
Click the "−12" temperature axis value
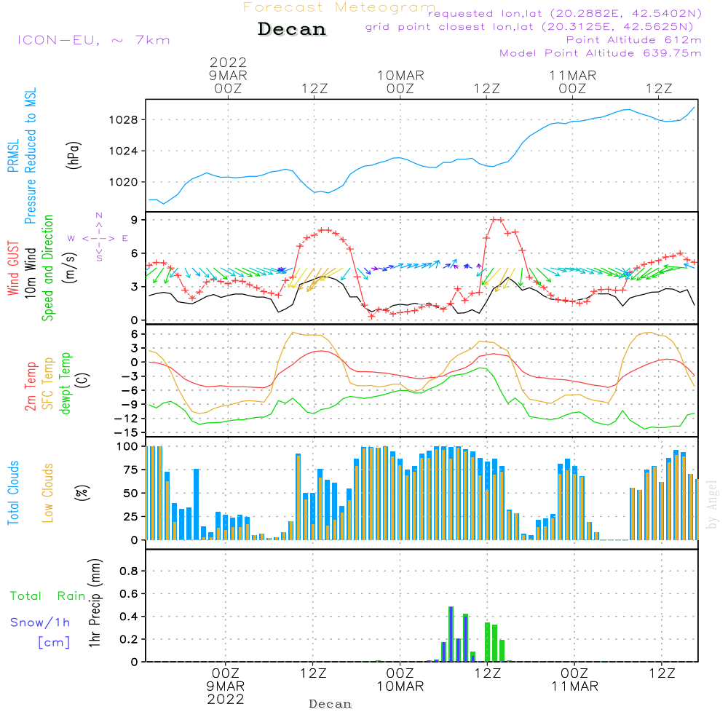(x=126, y=419)
